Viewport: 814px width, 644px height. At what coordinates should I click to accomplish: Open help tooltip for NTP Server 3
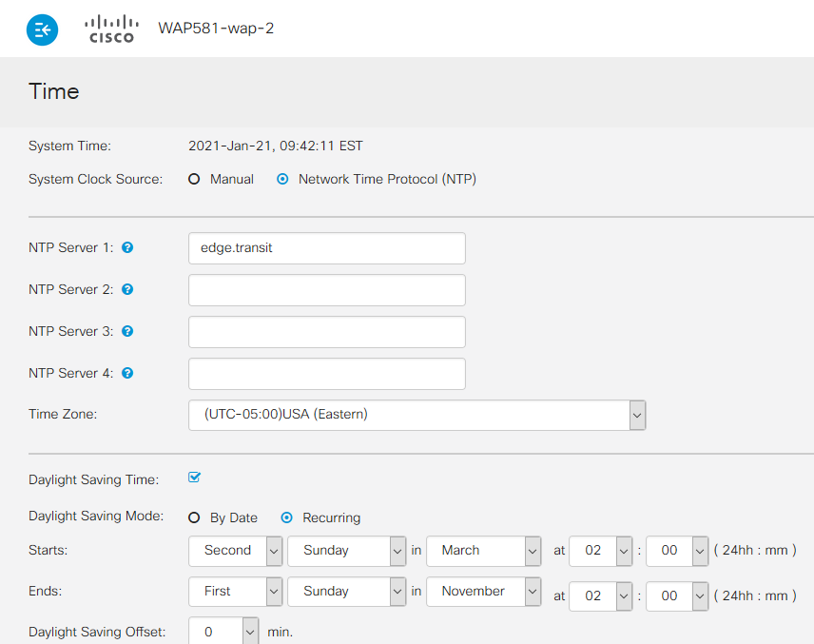(x=126, y=331)
